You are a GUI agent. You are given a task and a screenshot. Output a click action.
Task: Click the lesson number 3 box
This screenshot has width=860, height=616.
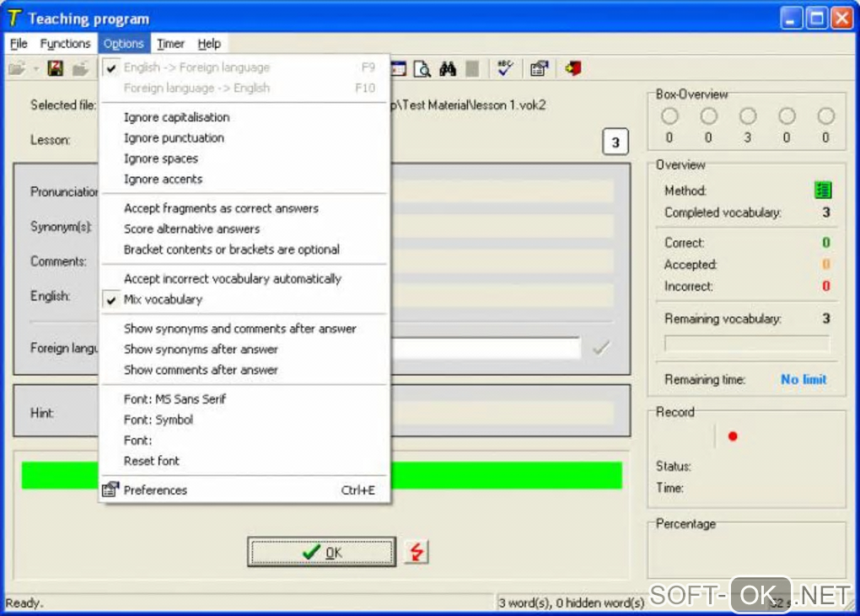[615, 142]
